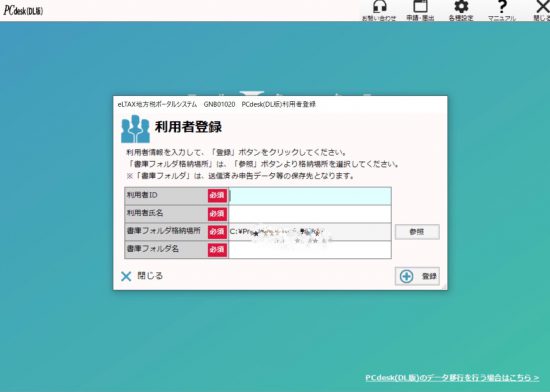Click the 書庫フォルダ格納場所 row label
This screenshot has width=550, height=392.
tap(164, 231)
